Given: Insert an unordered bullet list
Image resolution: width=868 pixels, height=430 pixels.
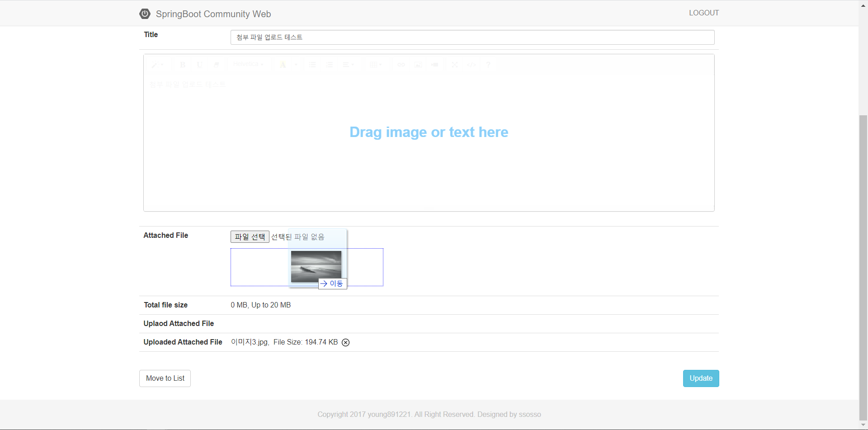Looking at the screenshot, I should point(312,65).
